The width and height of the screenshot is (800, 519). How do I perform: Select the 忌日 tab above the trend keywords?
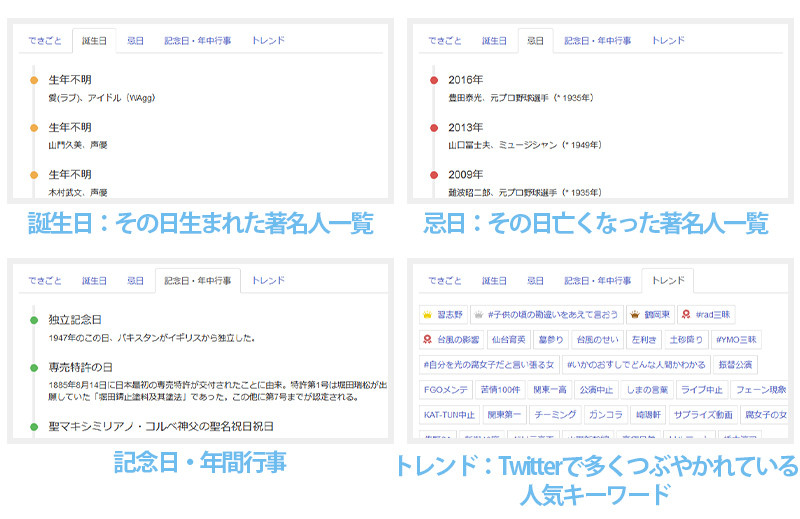[535, 281]
